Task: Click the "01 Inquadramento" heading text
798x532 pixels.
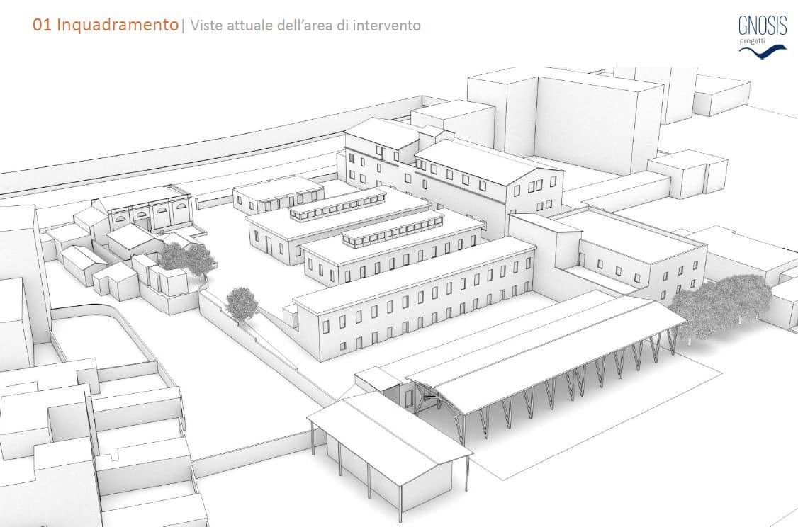Action: click(x=106, y=25)
